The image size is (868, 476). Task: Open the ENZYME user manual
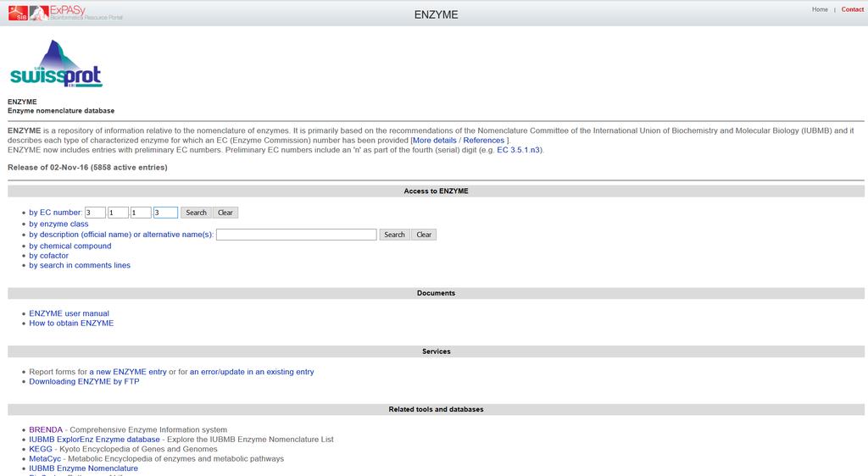tap(70, 313)
